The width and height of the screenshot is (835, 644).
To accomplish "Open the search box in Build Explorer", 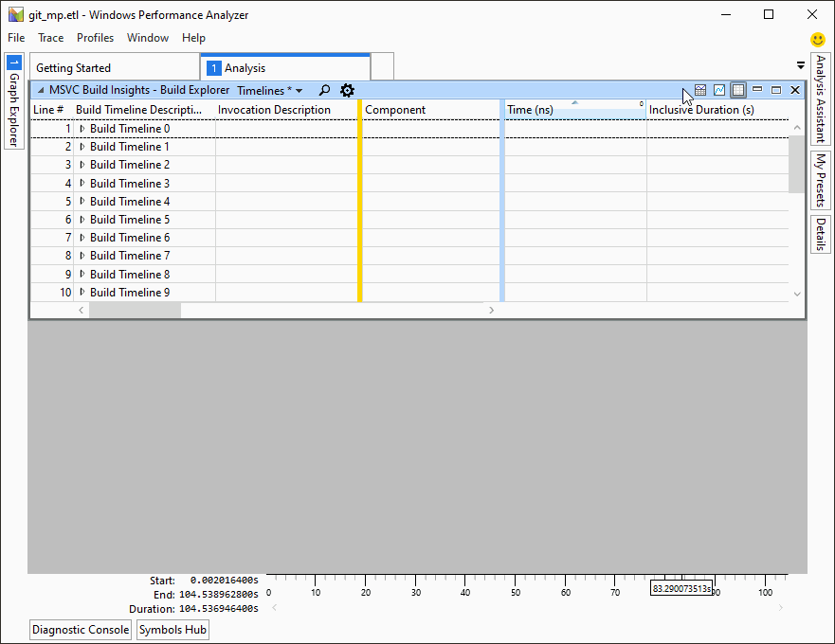I will click(x=324, y=90).
